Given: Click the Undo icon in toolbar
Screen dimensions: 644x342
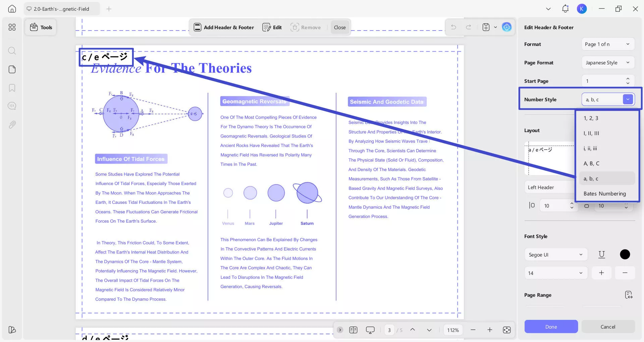Looking at the screenshot, I should click(453, 27).
